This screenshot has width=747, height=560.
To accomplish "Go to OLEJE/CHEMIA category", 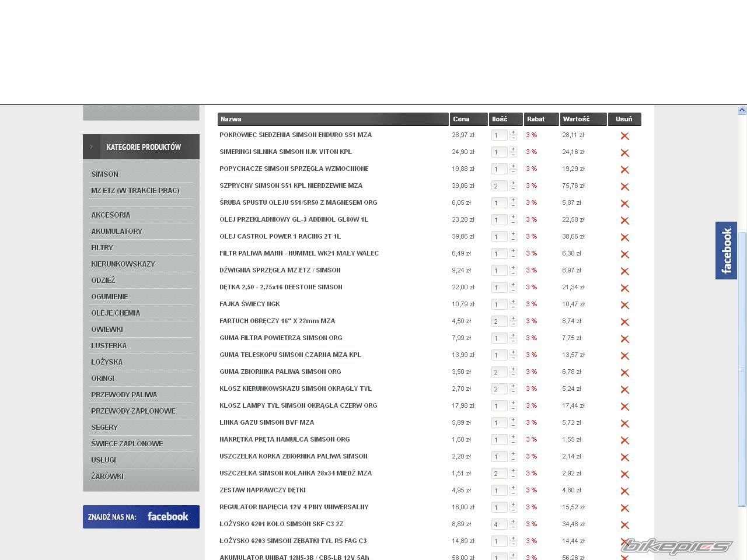I will tap(116, 313).
